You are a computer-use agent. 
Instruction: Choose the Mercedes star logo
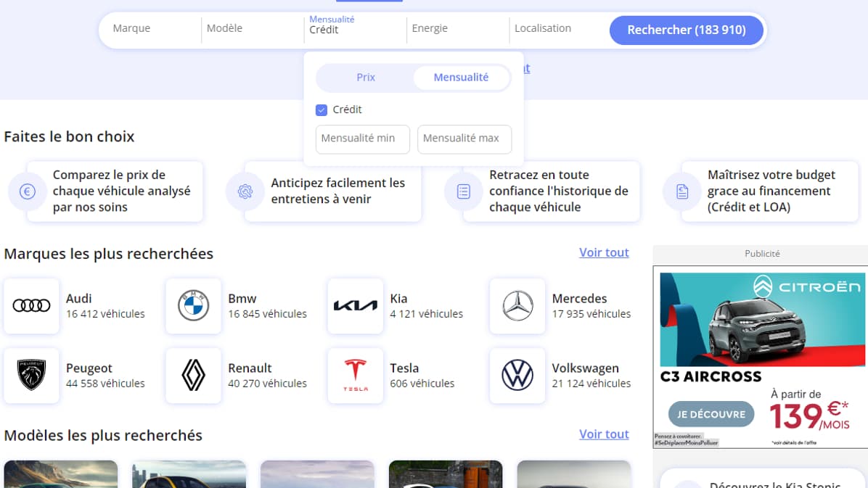point(517,306)
